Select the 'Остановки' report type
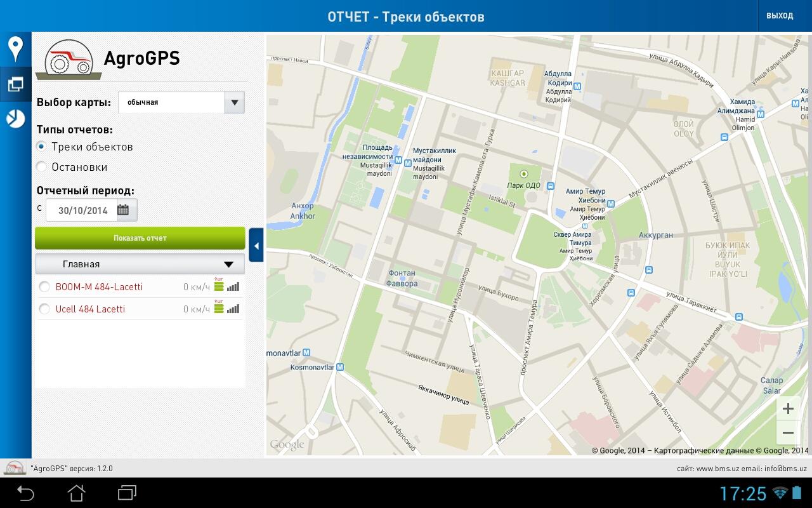Screen dimensions: 812x508 pyautogui.click(x=41, y=167)
